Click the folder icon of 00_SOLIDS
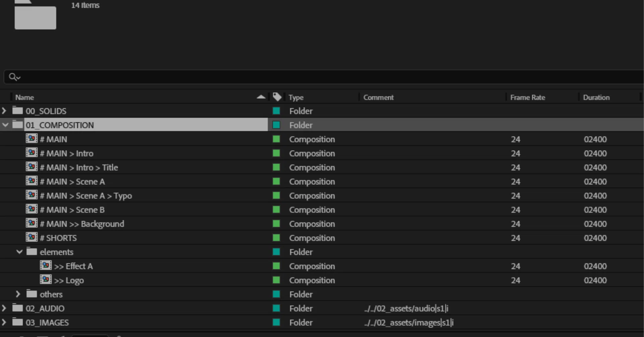 coord(17,110)
